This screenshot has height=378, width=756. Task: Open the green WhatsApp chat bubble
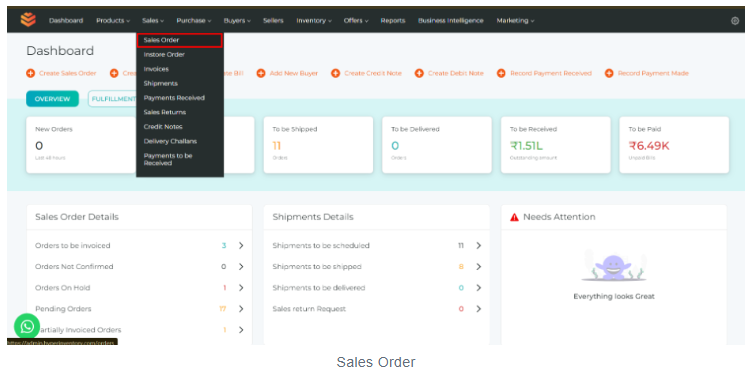[27, 326]
